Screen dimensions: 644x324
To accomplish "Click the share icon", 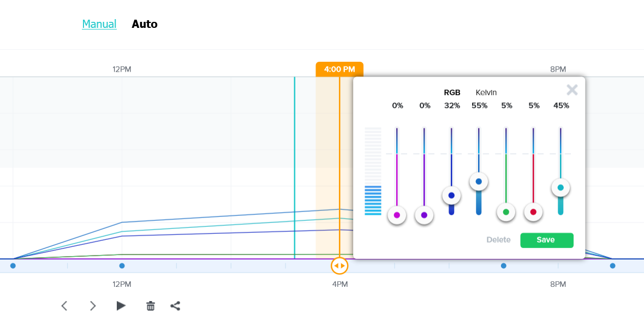I will click(x=175, y=306).
